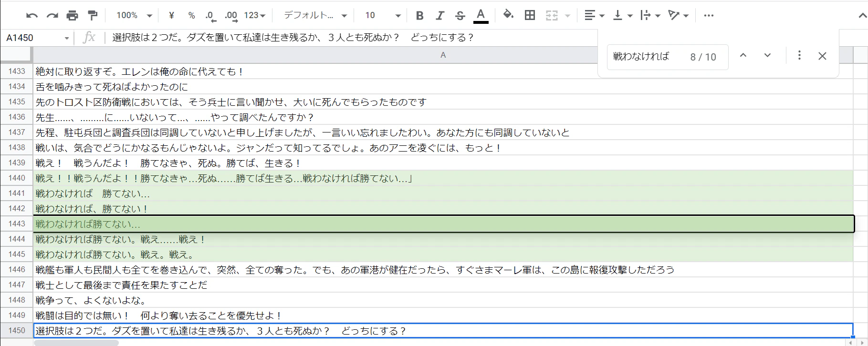Image resolution: width=868 pixels, height=346 pixels.
Task: Click the scroll left arrow button
Action: [850, 343]
